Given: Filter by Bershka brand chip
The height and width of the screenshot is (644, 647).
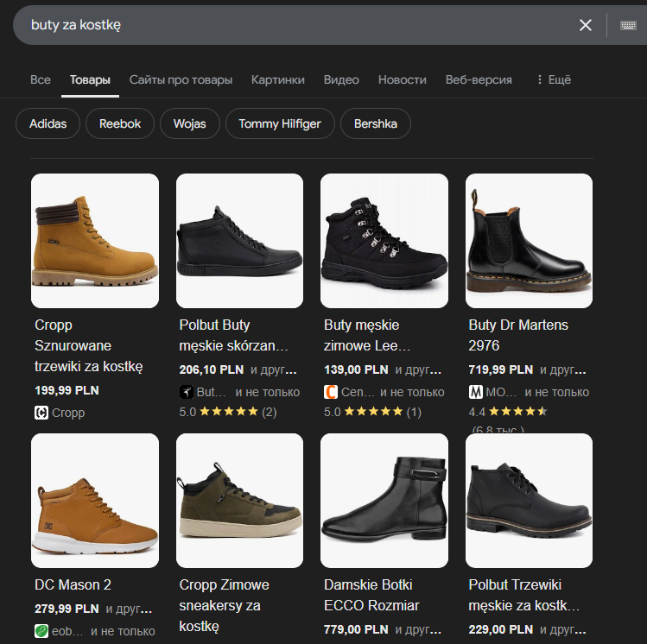Looking at the screenshot, I should (376, 123).
